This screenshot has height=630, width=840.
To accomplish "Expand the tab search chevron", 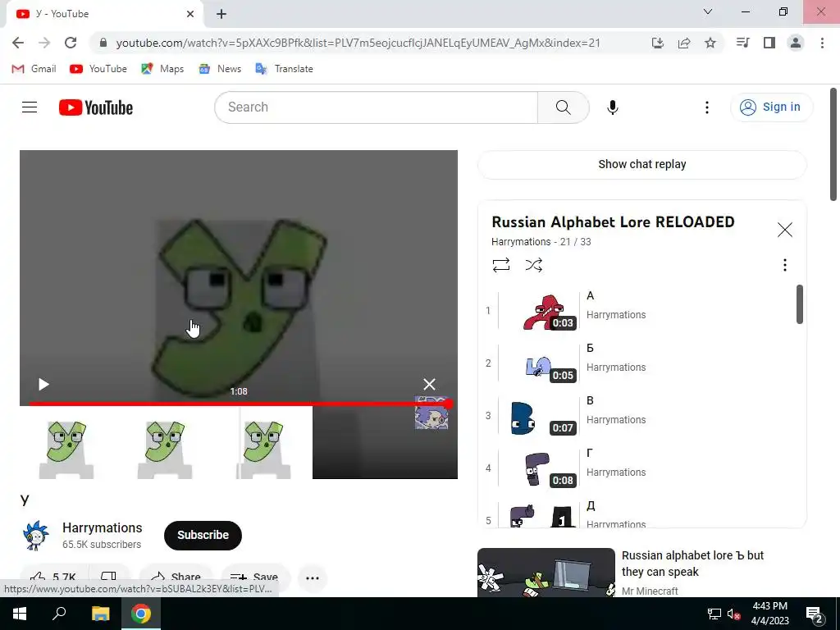I will click(708, 11).
